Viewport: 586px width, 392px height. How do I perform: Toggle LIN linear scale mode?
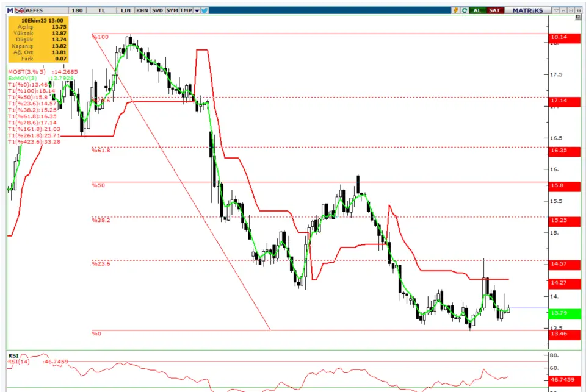(126, 10)
